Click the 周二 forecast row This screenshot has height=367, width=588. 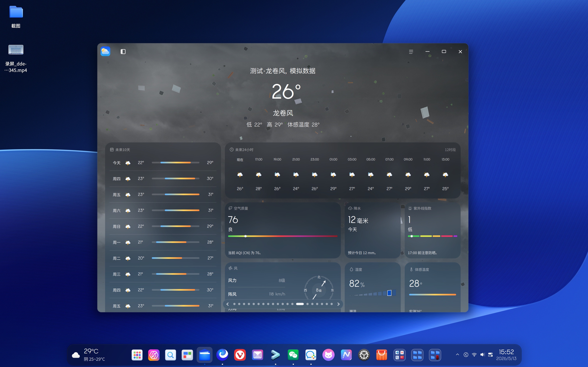[x=163, y=258]
